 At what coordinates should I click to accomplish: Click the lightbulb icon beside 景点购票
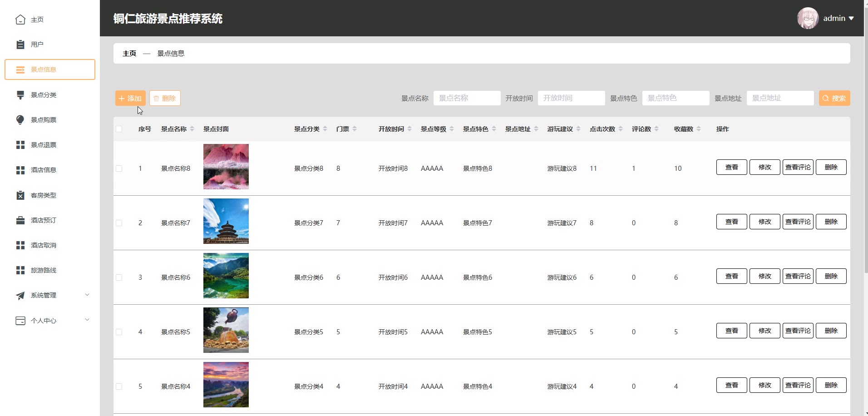pyautogui.click(x=20, y=120)
